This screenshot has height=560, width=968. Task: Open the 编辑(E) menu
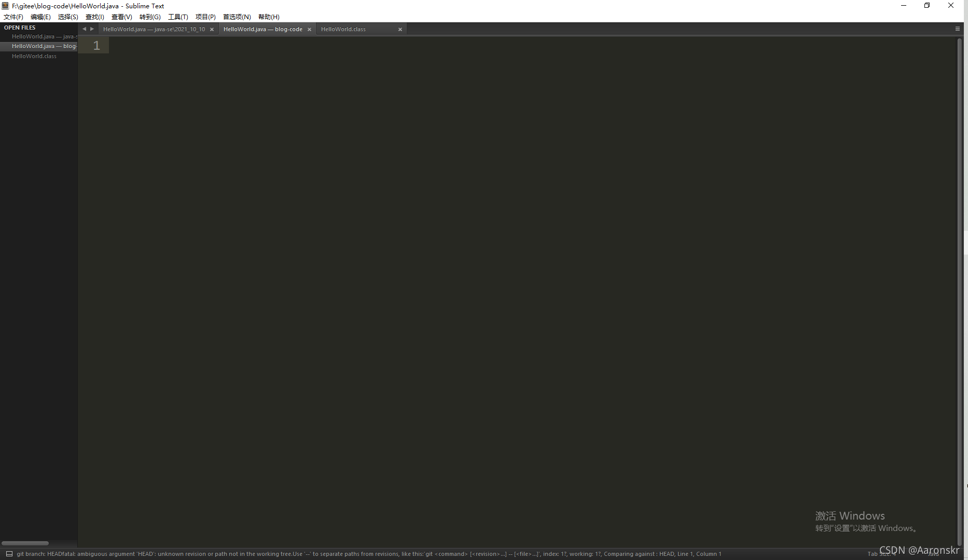click(40, 17)
